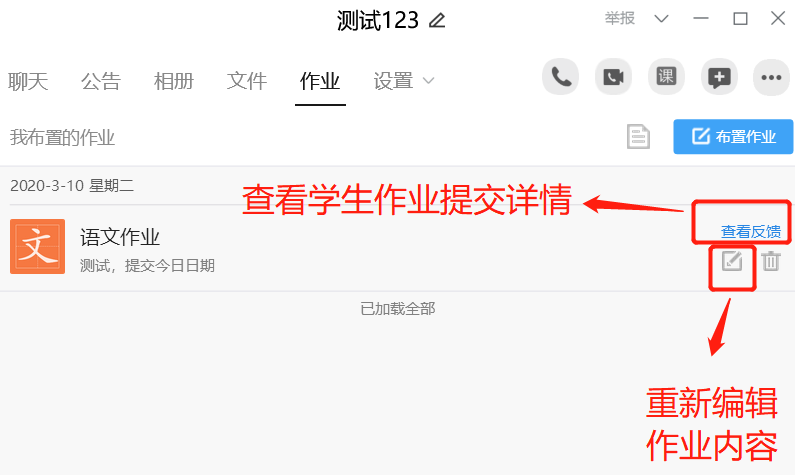Open the three-dots more options icon
Screen dimensions: 795x475
(771, 77)
